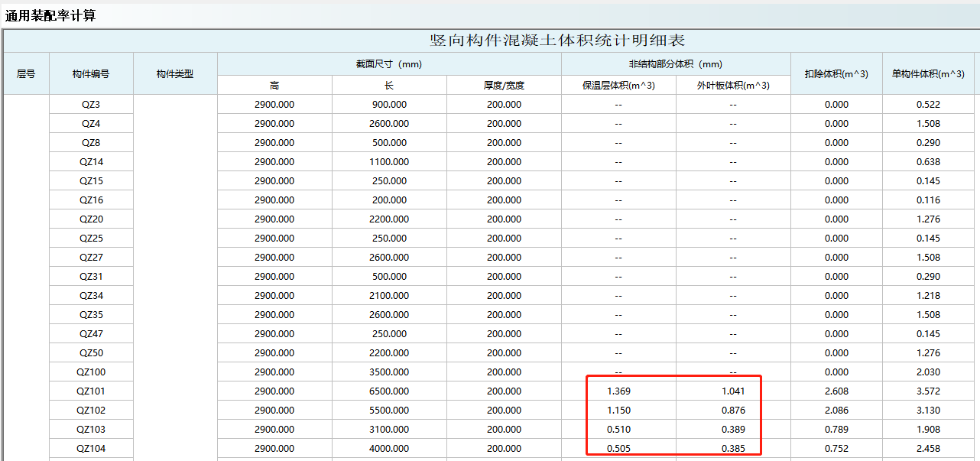Click the 3.572 single component volume cell
Image resolution: width=980 pixels, height=461 pixels.
(x=928, y=391)
